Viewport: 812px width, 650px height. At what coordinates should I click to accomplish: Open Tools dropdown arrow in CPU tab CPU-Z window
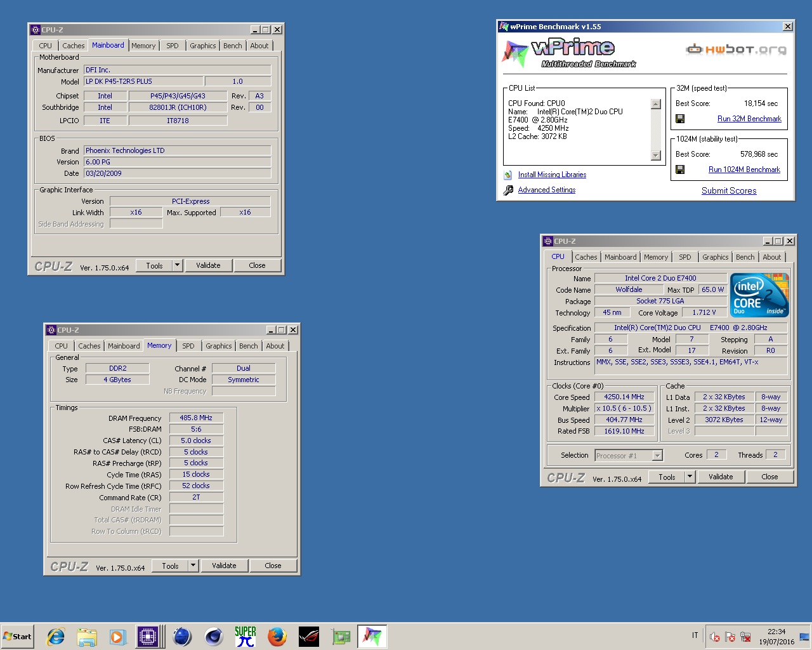point(690,477)
